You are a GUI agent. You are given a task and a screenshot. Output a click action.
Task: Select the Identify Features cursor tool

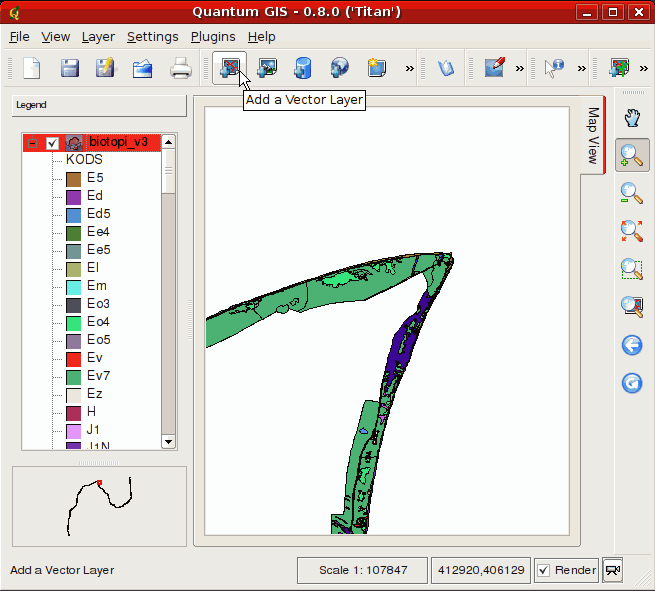[554, 68]
